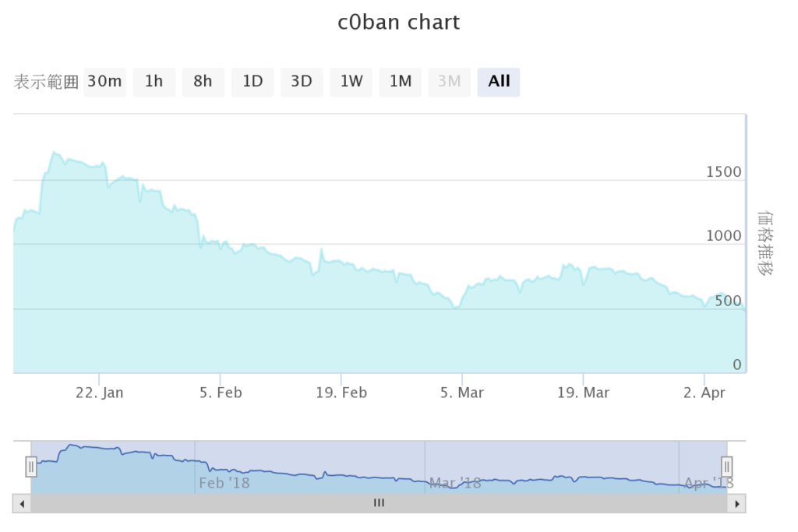
Task: Click the scrollbar grip in the center
Action: (380, 503)
